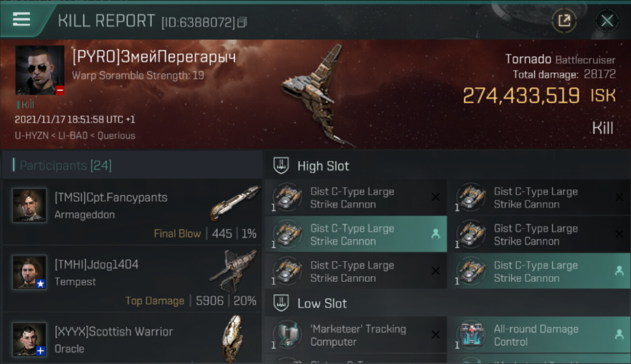View Cpt.Fancypants pilot portrait
Image resolution: width=631 pixels, height=364 pixels.
(30, 205)
